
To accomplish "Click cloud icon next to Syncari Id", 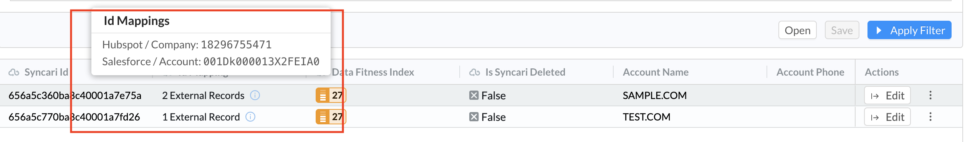I will click(x=14, y=72).
